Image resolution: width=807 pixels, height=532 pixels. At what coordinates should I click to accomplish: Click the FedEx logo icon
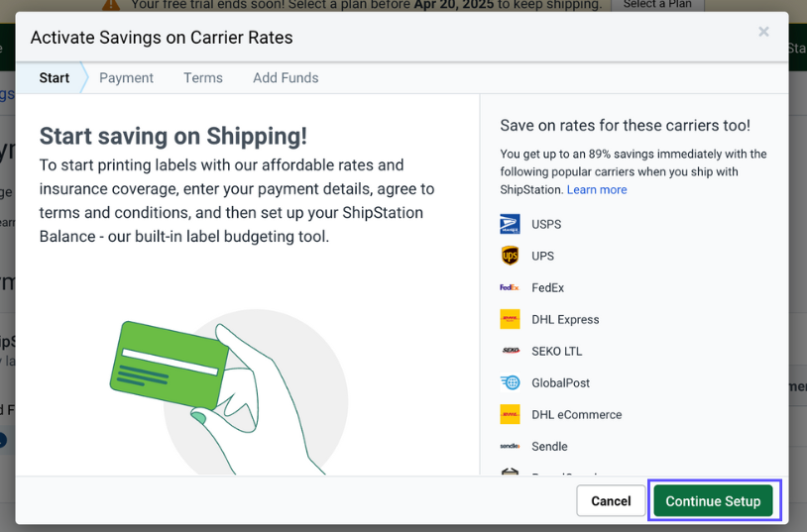tap(510, 287)
